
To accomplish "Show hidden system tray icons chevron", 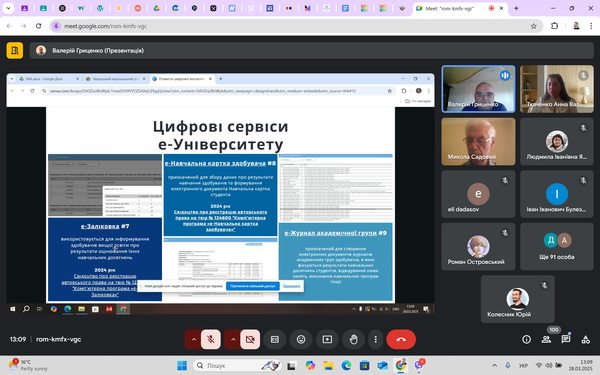I will [x=494, y=365].
